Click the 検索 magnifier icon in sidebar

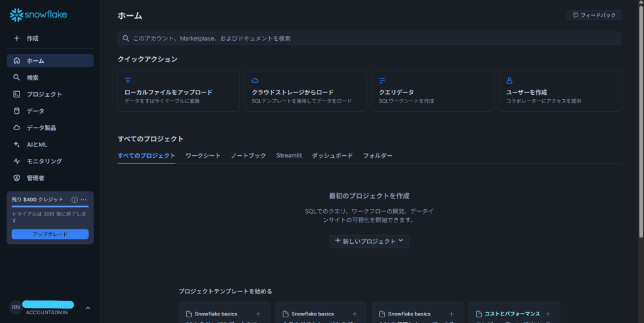click(16, 77)
